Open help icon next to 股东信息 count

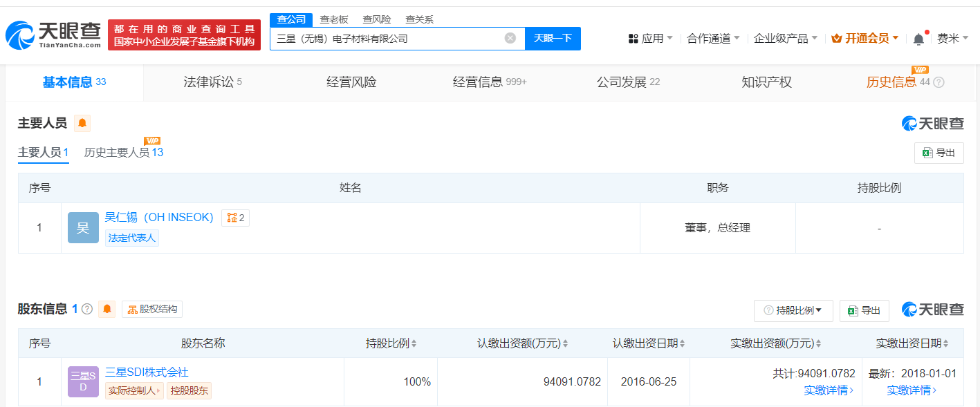tap(87, 309)
